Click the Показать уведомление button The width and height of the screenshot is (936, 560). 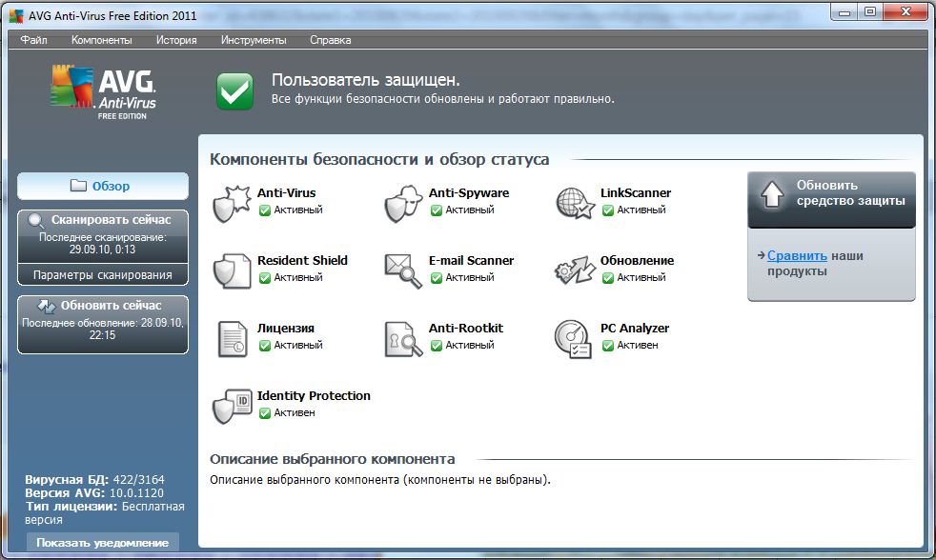103,543
